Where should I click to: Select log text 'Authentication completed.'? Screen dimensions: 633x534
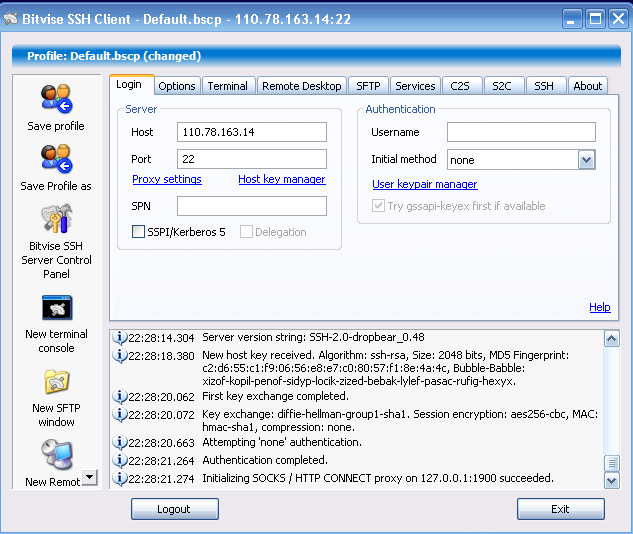[265, 460]
